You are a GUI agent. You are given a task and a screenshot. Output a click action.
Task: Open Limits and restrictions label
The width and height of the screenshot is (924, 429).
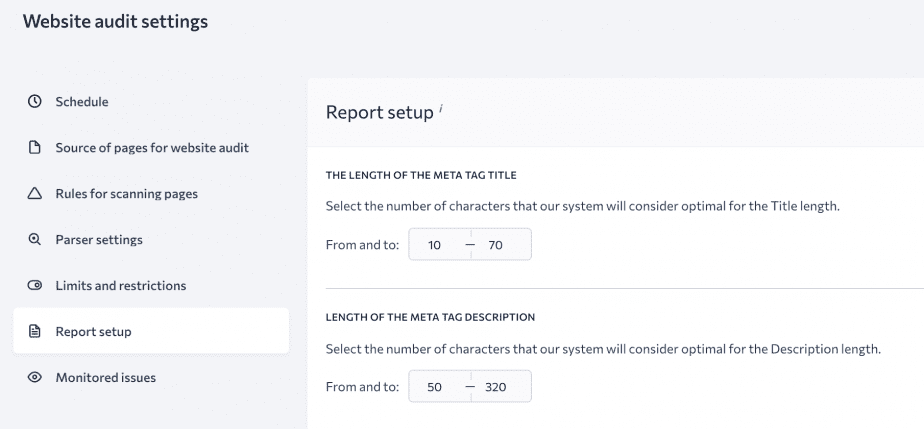click(121, 286)
